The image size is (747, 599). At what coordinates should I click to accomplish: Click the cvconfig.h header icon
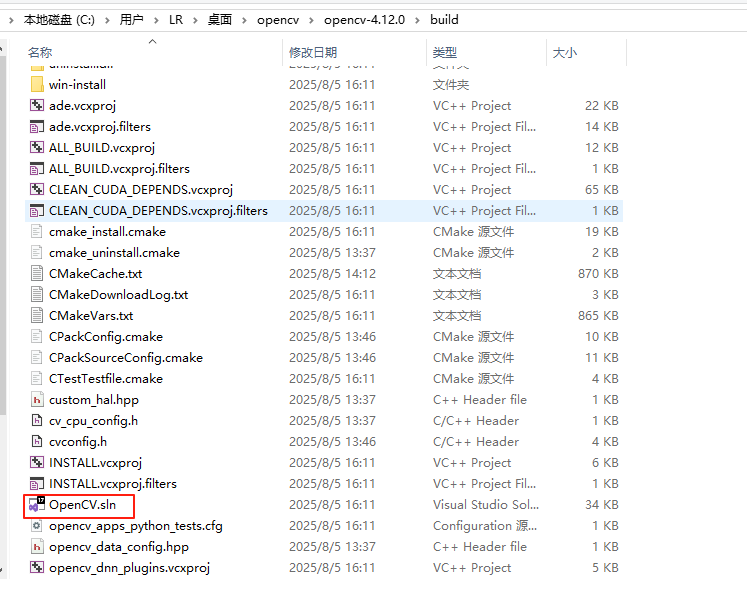click(37, 442)
